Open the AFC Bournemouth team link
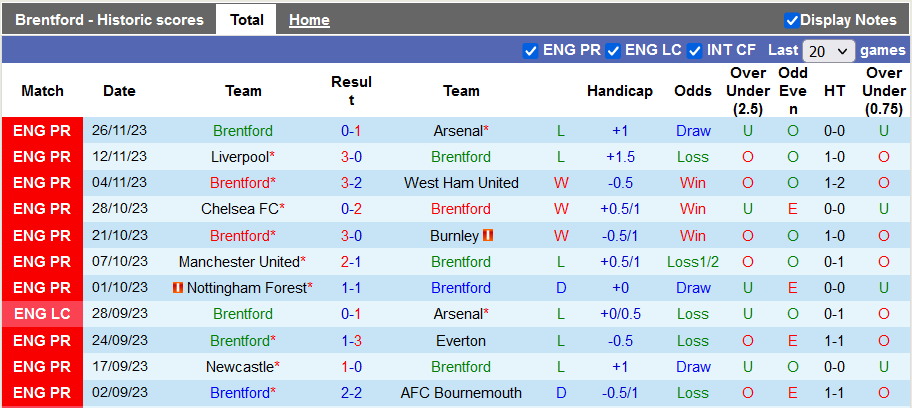This screenshot has width=912, height=408. click(461, 392)
